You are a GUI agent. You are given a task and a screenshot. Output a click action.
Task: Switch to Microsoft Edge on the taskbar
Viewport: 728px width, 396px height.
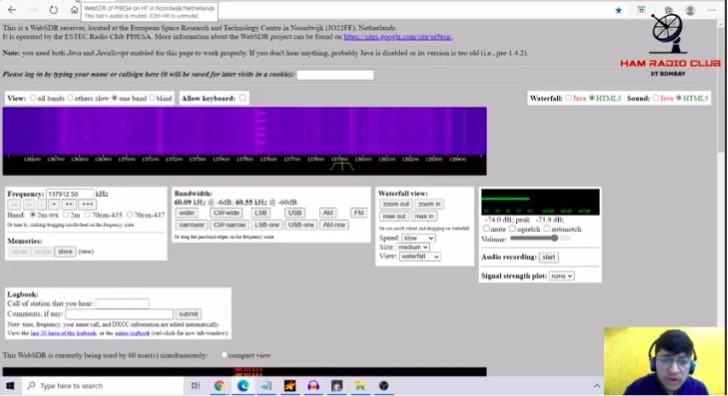coord(243,386)
